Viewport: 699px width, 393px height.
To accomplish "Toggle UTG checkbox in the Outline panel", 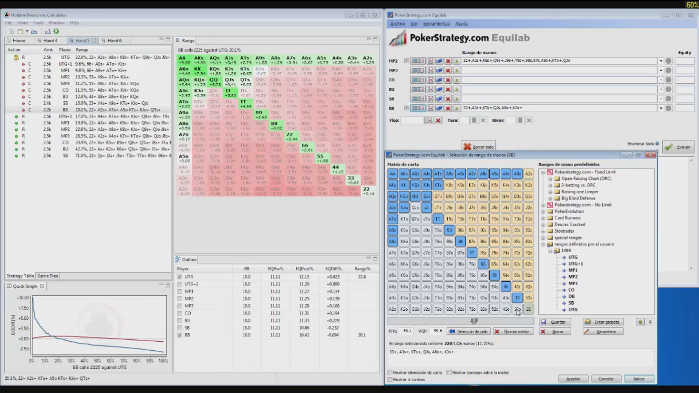I will pos(180,277).
